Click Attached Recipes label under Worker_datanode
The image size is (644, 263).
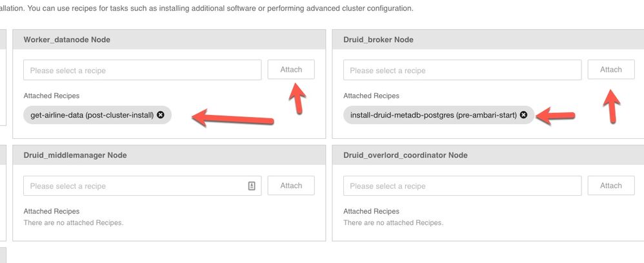52,96
